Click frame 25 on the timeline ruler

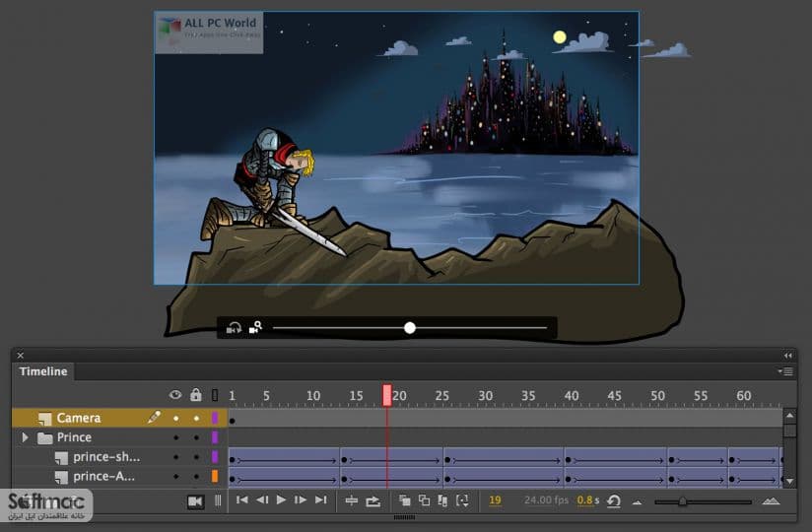point(441,395)
